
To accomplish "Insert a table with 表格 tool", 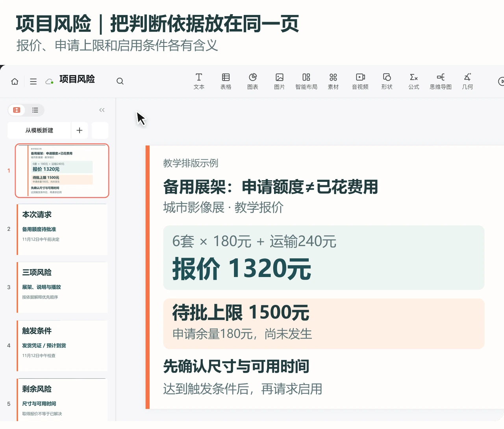I will click(226, 81).
